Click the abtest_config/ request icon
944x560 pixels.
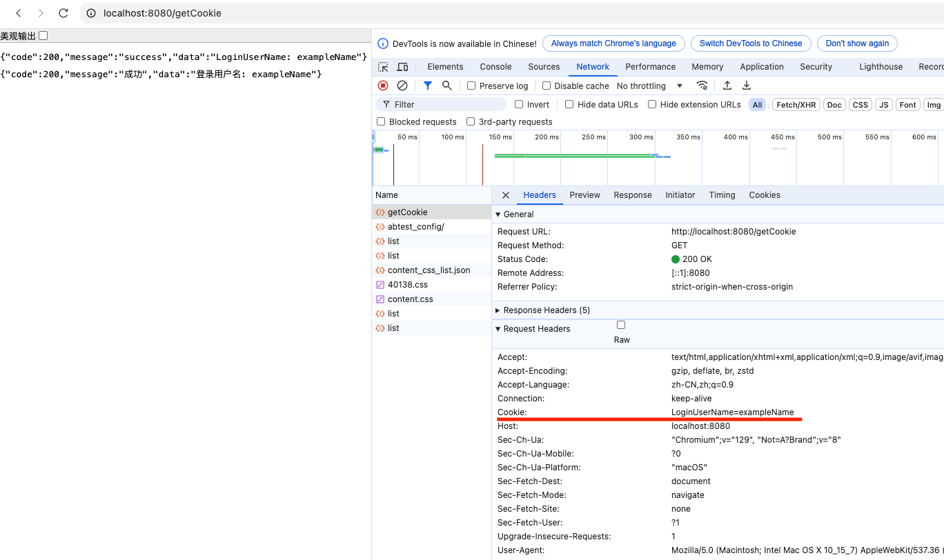coord(380,227)
